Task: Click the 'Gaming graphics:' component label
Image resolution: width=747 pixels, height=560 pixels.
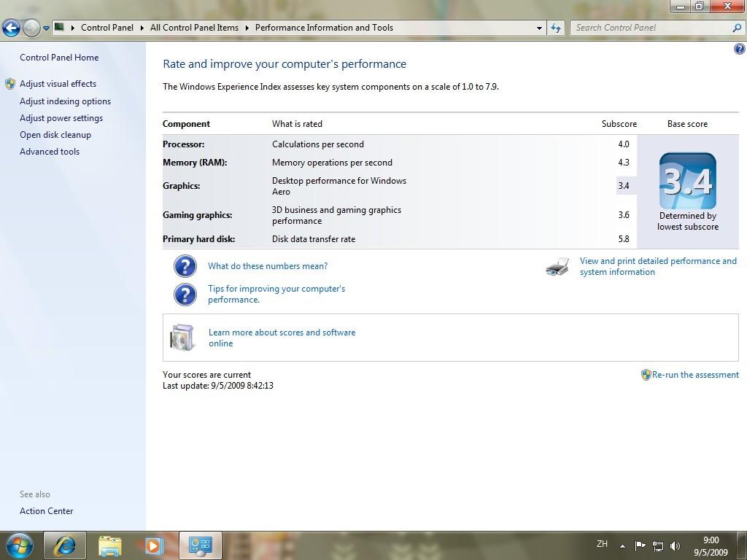Action: (x=198, y=215)
